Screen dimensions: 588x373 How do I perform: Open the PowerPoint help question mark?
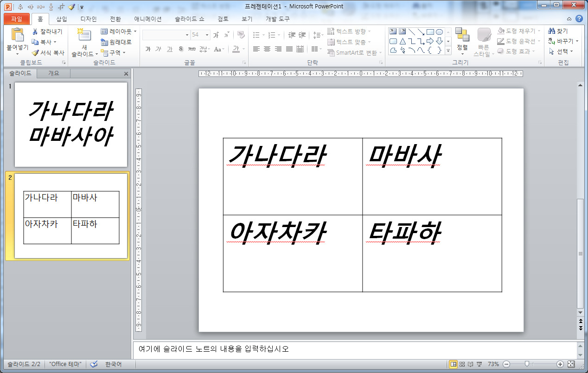pyautogui.click(x=579, y=19)
